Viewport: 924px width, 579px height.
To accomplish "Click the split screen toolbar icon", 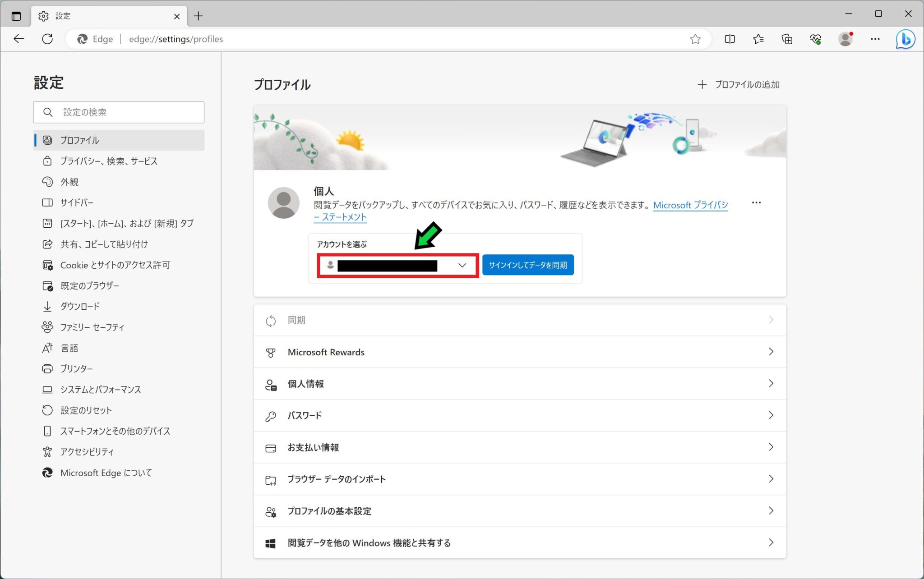I will pyautogui.click(x=730, y=39).
